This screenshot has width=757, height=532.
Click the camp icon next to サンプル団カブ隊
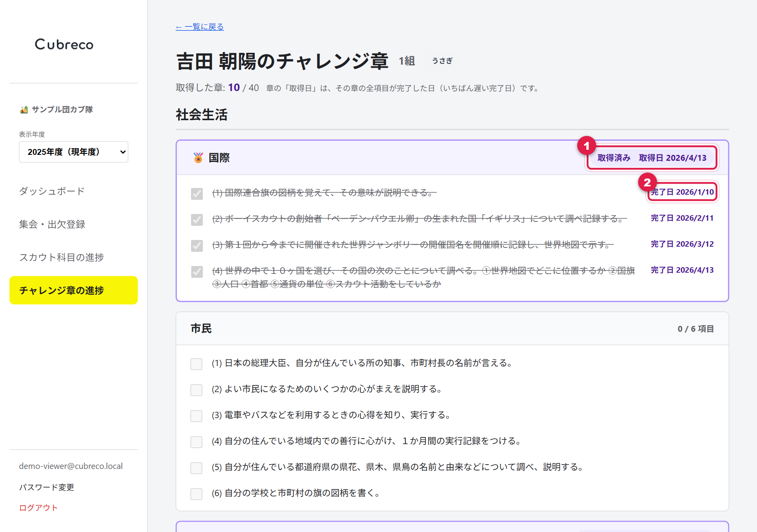tap(24, 110)
